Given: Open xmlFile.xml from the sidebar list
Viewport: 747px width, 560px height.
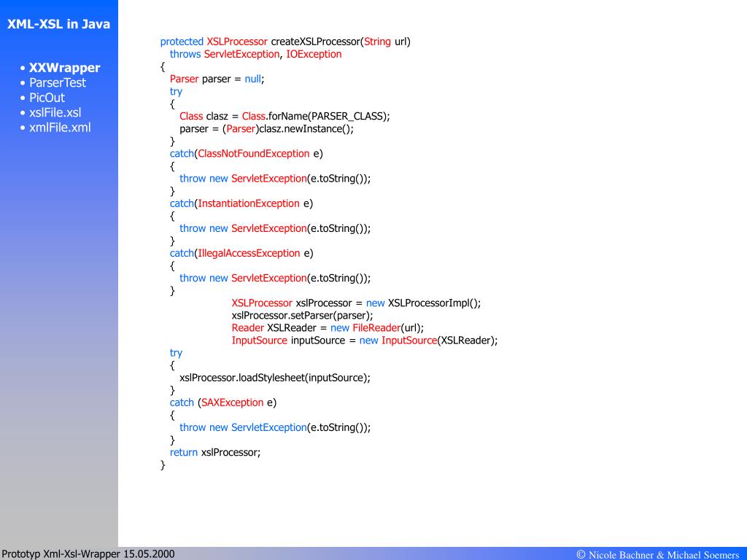Looking at the screenshot, I should 60,128.
